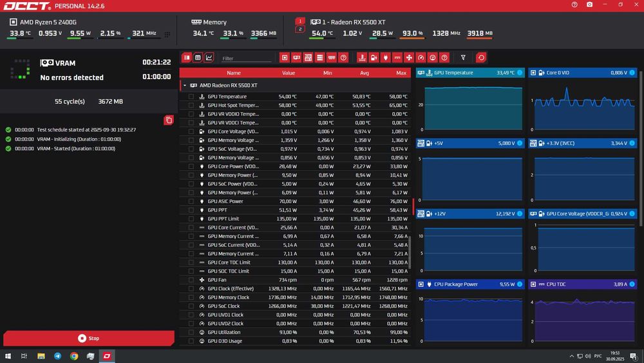The width and height of the screenshot is (644, 363).
Task: Select the GPU SoC Clock row text
Action: tap(224, 306)
